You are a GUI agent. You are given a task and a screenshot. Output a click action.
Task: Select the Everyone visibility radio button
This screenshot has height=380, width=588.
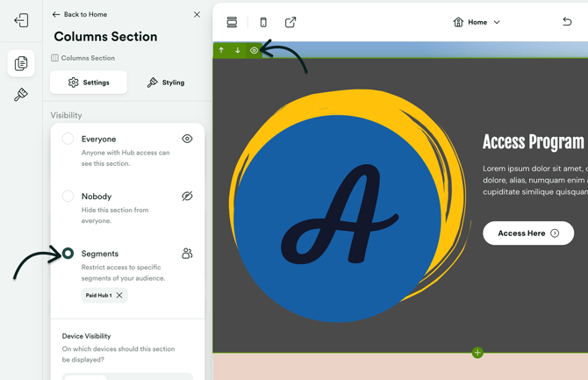point(68,139)
